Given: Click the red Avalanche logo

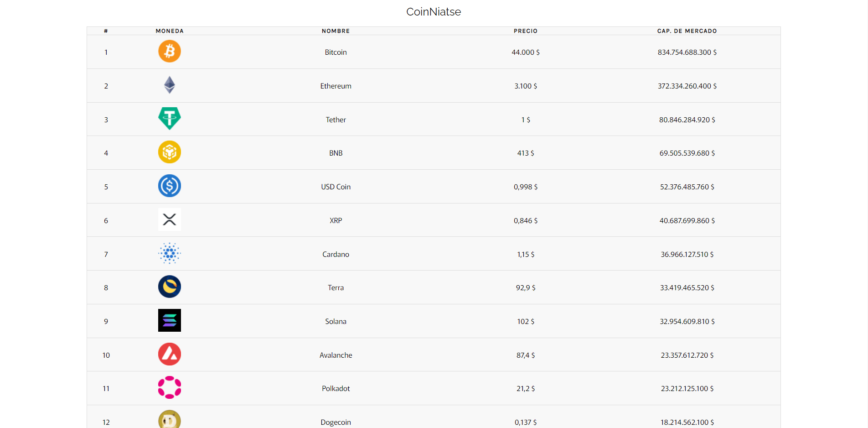Looking at the screenshot, I should 170,354.
